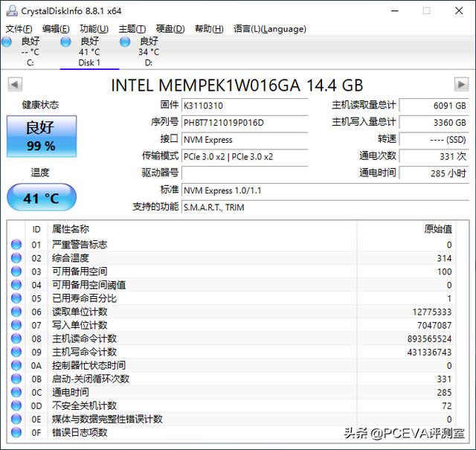Viewport: 476px width, 450px height.
Task: Click status orb for attribute 04 可用备用空间阈值
Action: 16,285
